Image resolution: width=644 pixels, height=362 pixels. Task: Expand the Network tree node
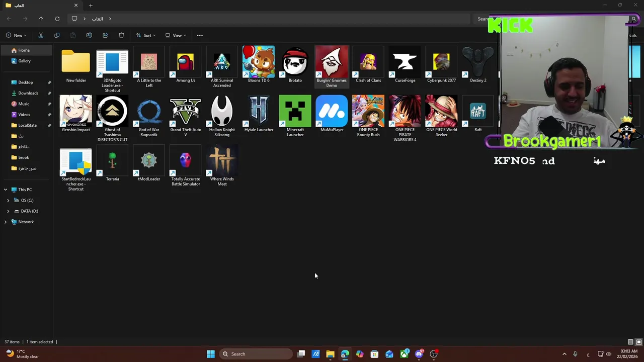6,222
